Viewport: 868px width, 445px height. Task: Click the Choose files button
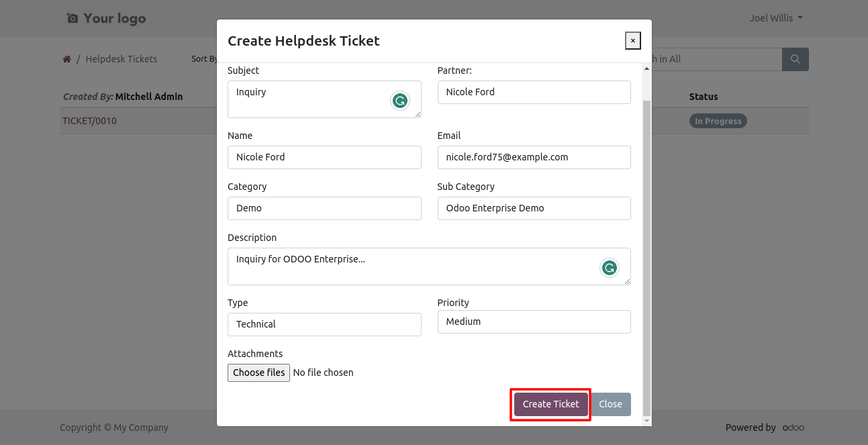click(259, 373)
